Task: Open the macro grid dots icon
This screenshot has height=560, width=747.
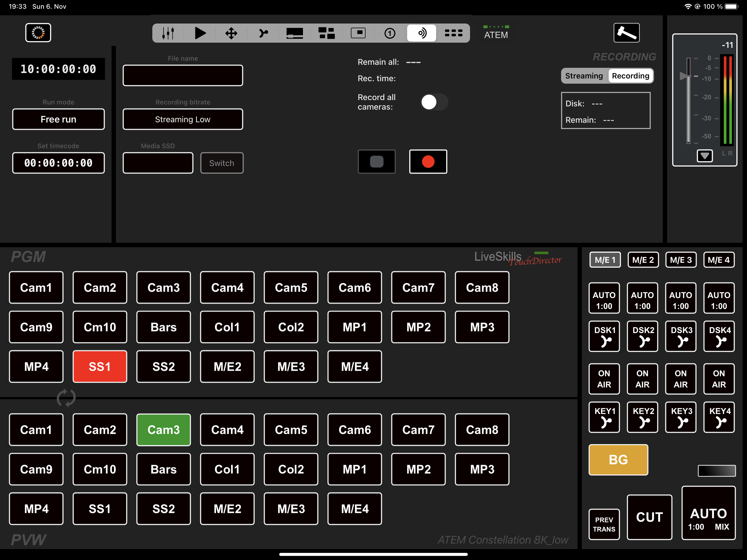Action: click(454, 33)
